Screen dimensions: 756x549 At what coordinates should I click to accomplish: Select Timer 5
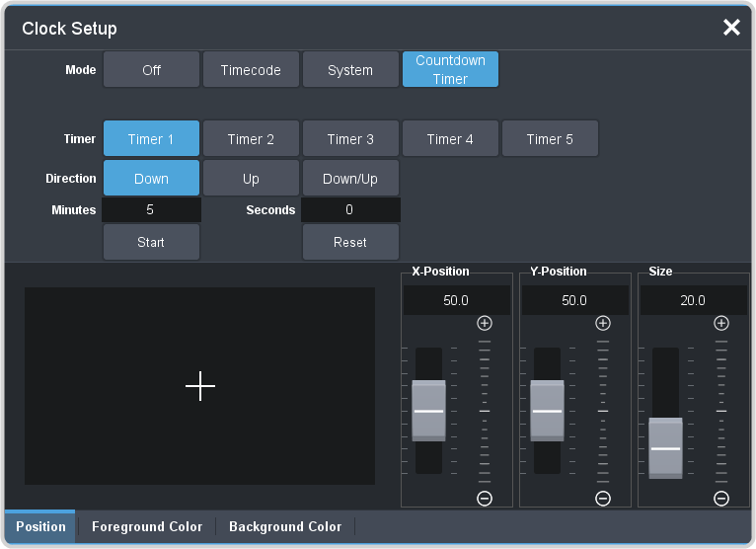(550, 138)
